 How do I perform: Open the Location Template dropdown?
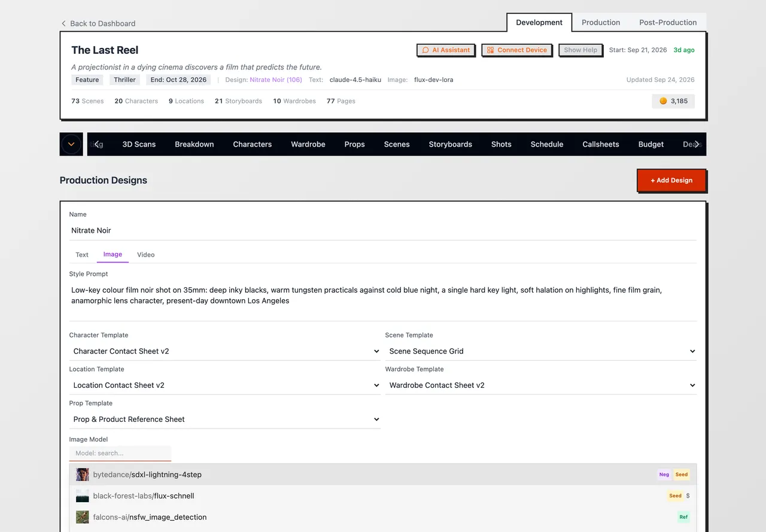point(225,385)
